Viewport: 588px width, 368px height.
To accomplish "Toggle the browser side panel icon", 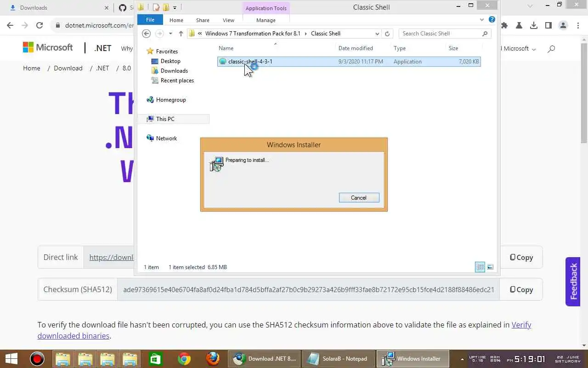I will (548, 25).
